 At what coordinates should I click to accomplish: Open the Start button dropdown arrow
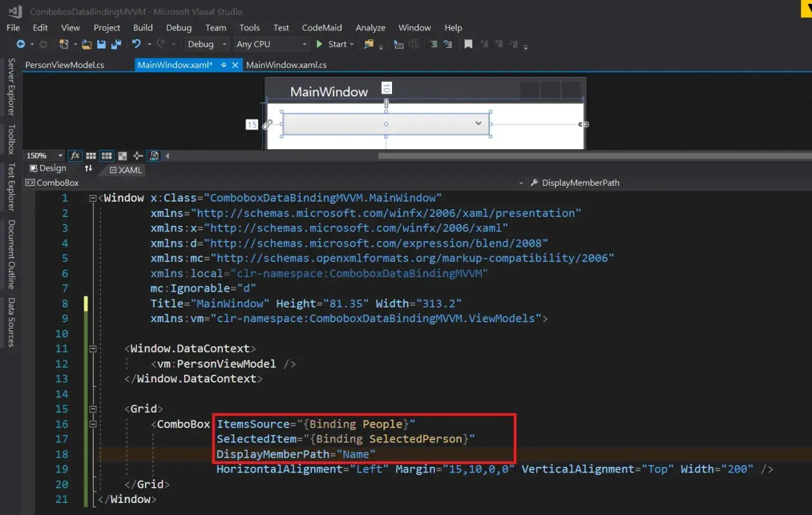click(351, 44)
